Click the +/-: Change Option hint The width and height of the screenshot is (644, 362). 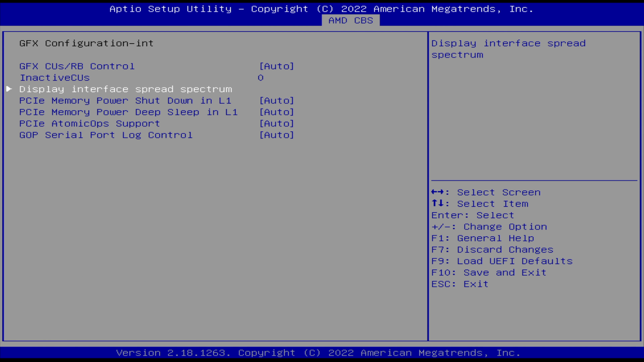[x=489, y=227]
